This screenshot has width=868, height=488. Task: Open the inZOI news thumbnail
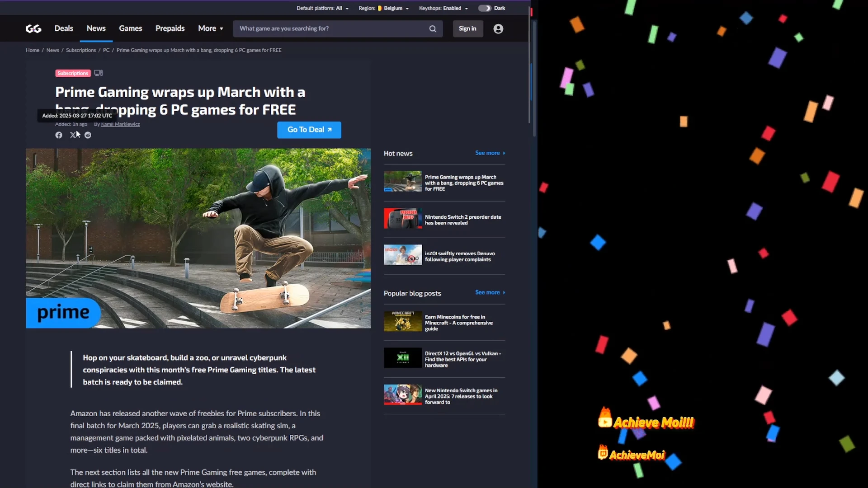(x=403, y=255)
